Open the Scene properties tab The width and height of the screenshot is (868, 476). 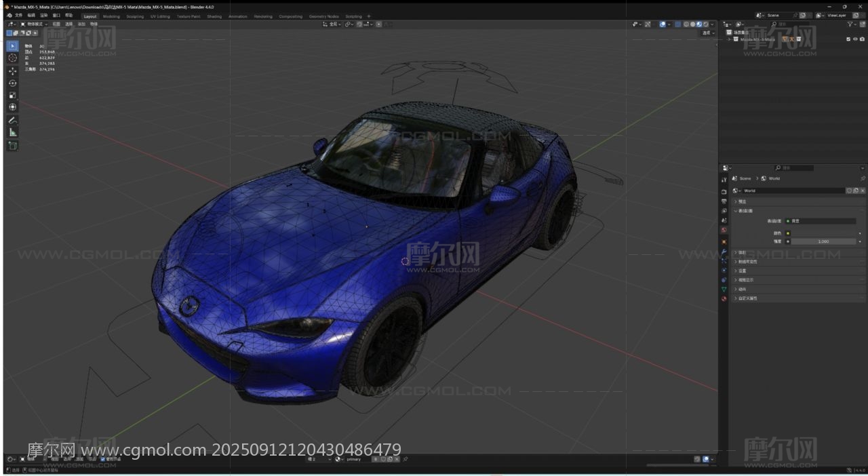coord(724,220)
